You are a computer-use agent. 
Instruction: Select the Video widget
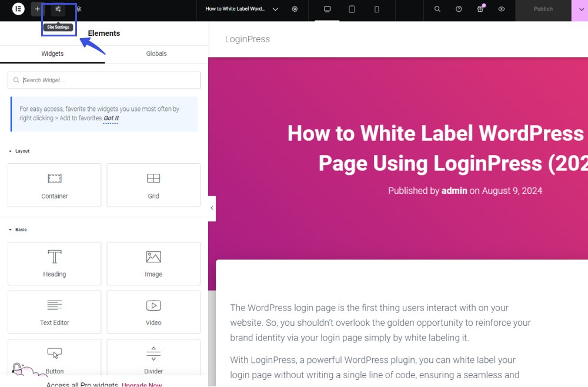[153, 312]
